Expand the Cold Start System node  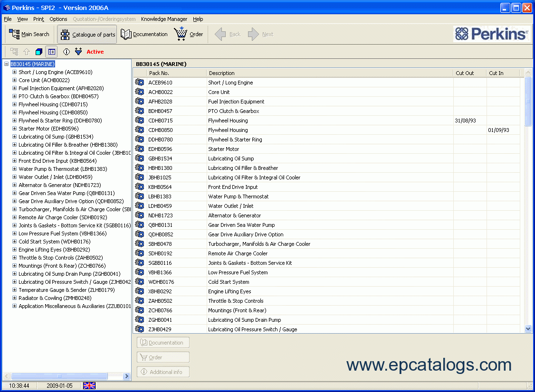tap(14, 242)
